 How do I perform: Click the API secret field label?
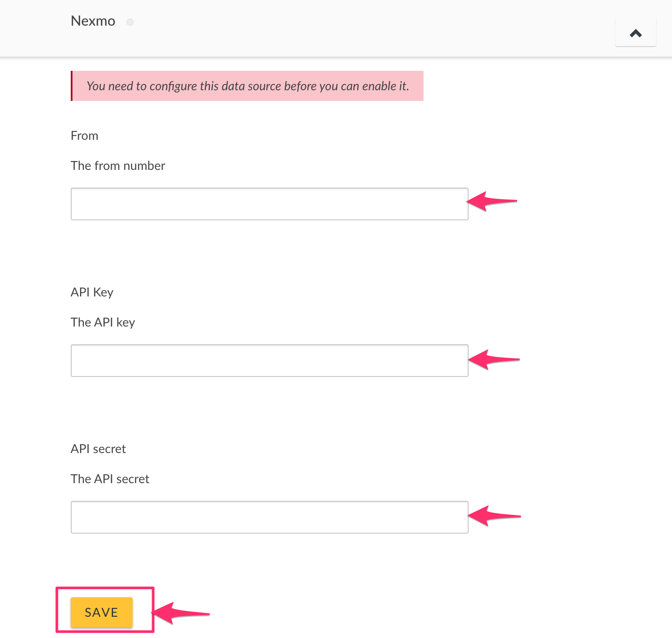click(98, 449)
